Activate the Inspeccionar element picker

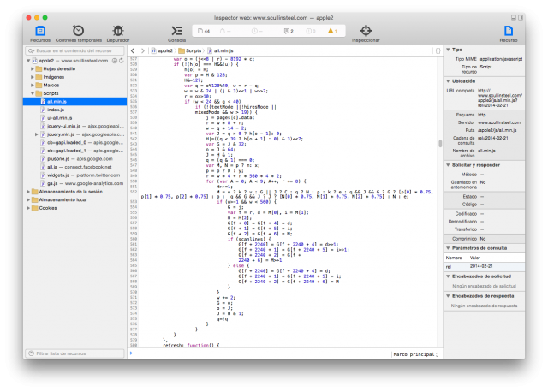click(366, 33)
